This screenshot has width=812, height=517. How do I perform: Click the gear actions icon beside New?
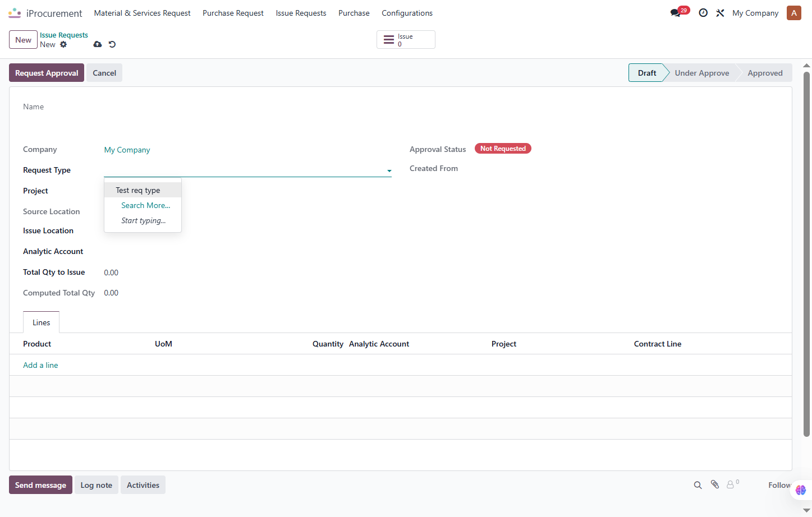pyautogui.click(x=63, y=44)
